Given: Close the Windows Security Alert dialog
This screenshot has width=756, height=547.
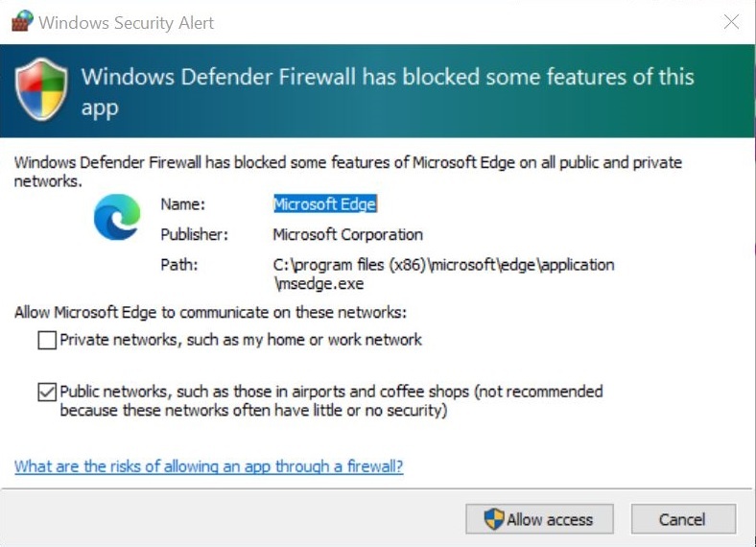Looking at the screenshot, I should 731,22.
